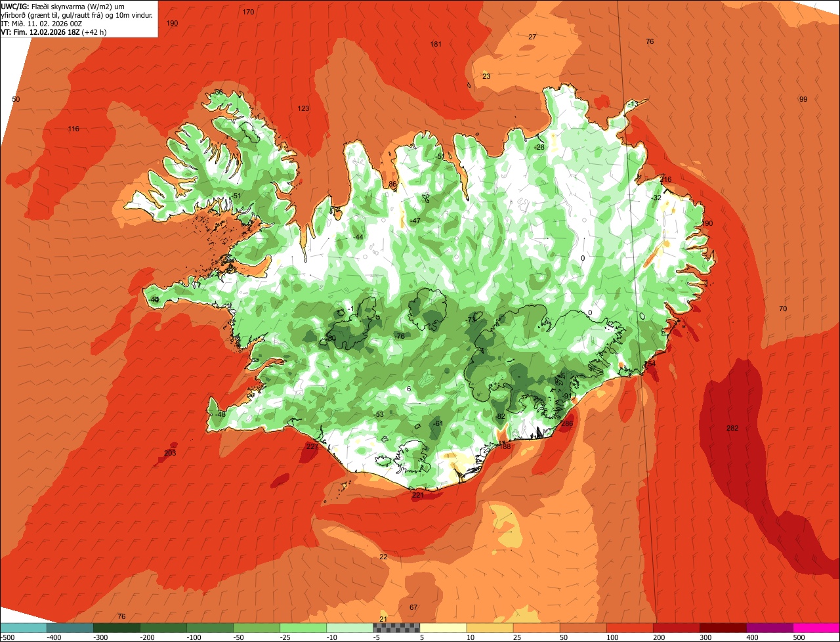The image size is (840, 642).
Task: Click the map value '181' north of Iceland
Action: click(436, 44)
